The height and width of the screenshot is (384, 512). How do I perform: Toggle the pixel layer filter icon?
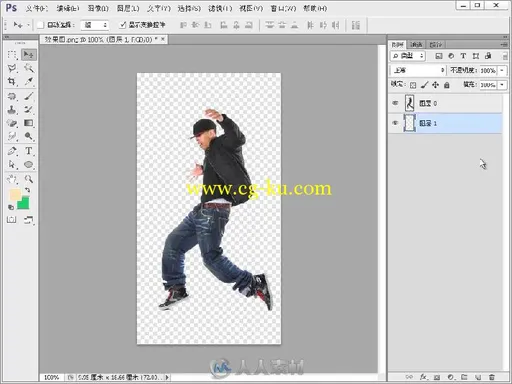pos(439,56)
